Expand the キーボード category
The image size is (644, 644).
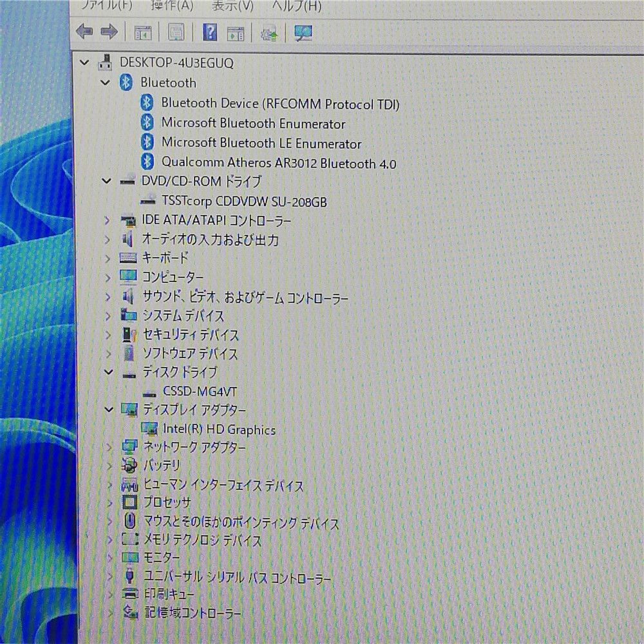pyautogui.click(x=108, y=258)
